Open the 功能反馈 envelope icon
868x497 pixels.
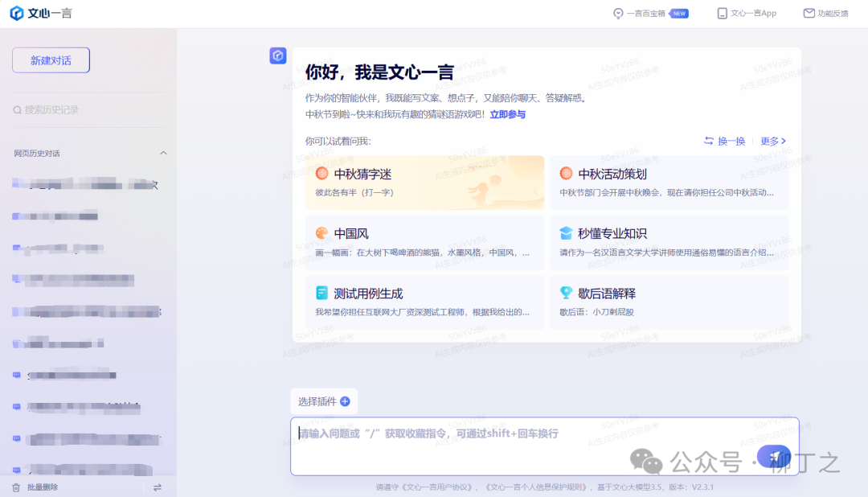click(x=809, y=13)
